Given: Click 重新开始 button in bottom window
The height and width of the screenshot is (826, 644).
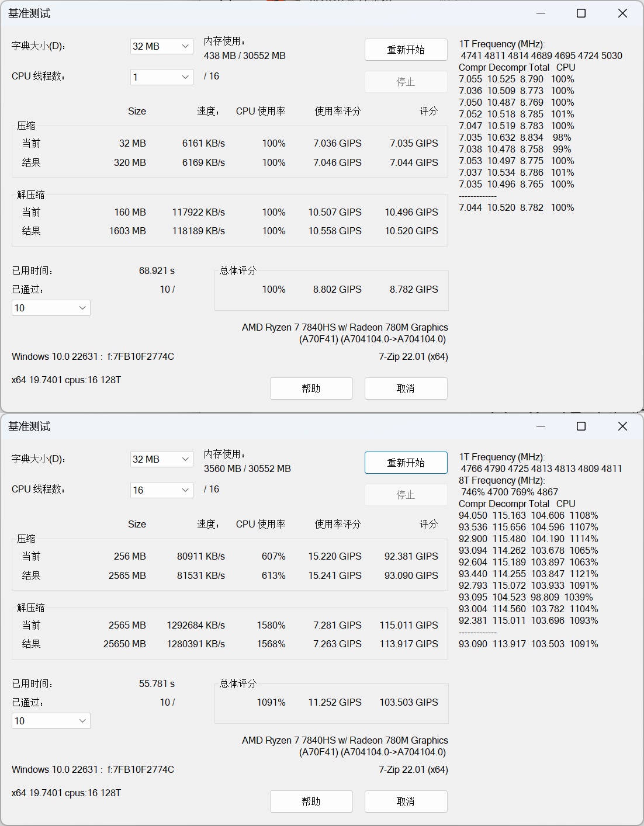Looking at the screenshot, I should pyautogui.click(x=406, y=463).
